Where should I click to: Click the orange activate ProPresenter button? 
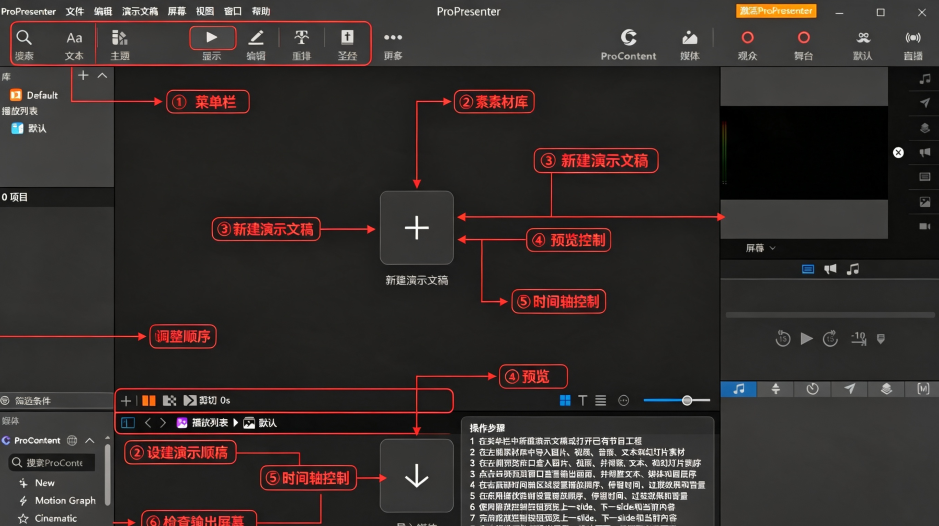(x=776, y=11)
